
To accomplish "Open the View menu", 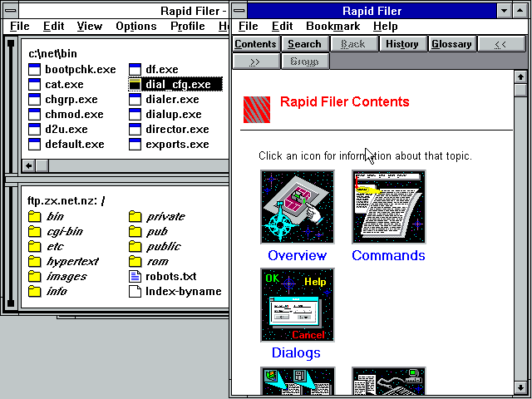I will pyautogui.click(x=90, y=26).
